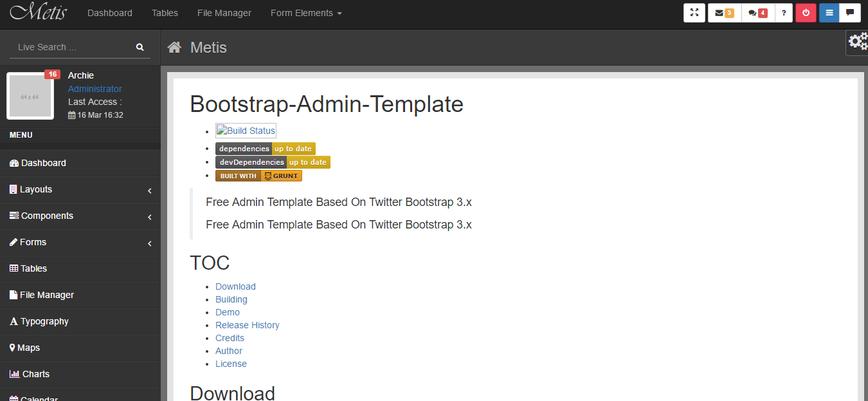Select Charts in the sidebar menu
The width and height of the screenshot is (868, 401).
point(80,375)
